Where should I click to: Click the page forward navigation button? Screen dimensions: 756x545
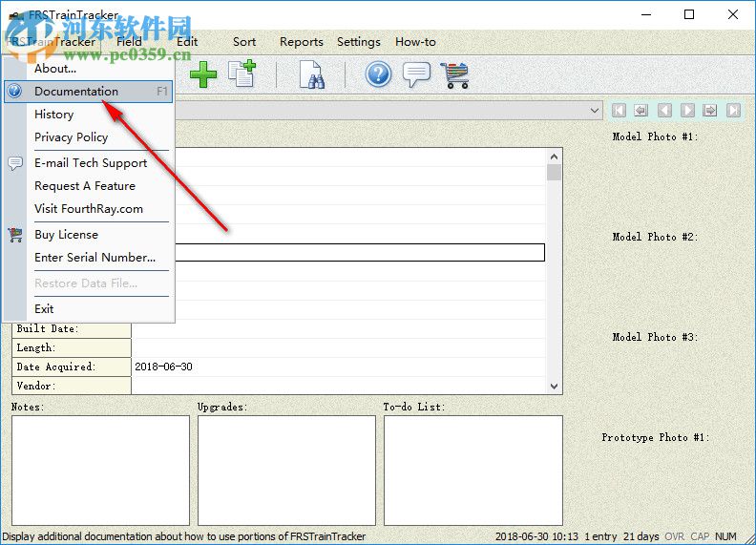click(710, 111)
